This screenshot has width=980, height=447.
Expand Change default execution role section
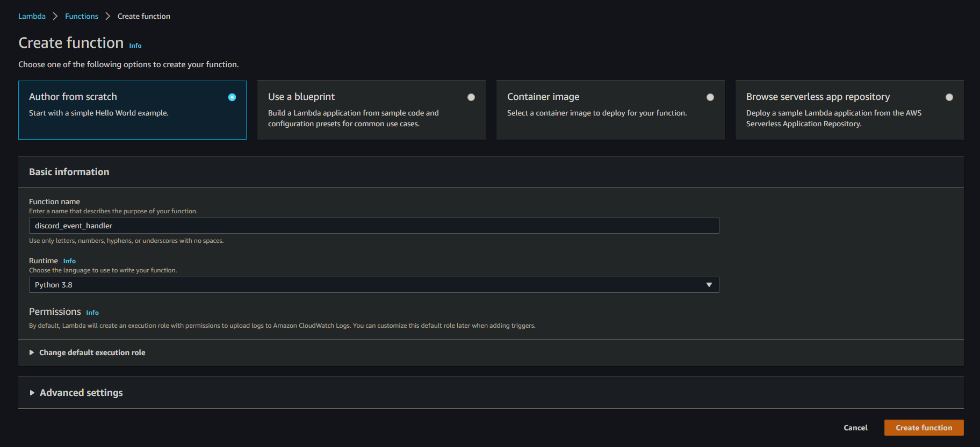[x=87, y=352]
